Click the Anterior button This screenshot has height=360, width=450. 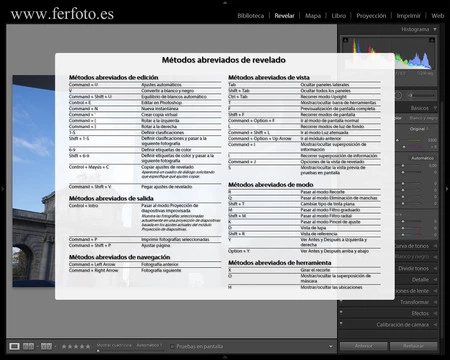point(364,346)
